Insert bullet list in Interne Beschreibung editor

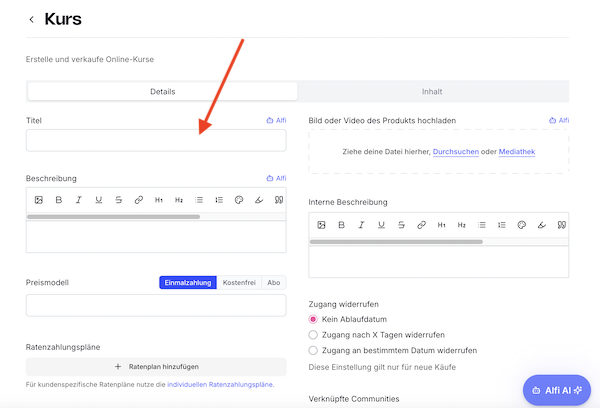pyautogui.click(x=482, y=225)
